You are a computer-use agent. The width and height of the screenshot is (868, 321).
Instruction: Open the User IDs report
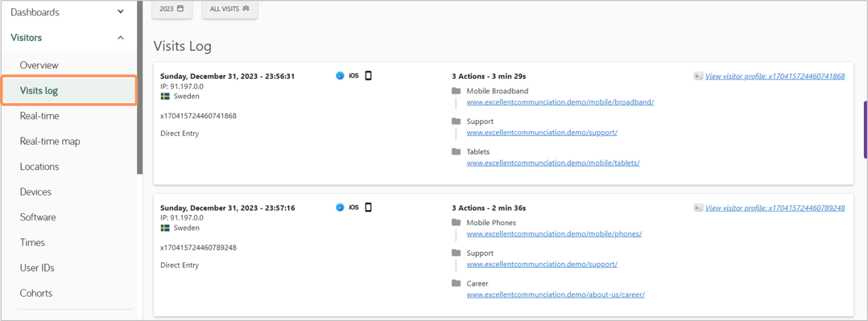pos(37,268)
